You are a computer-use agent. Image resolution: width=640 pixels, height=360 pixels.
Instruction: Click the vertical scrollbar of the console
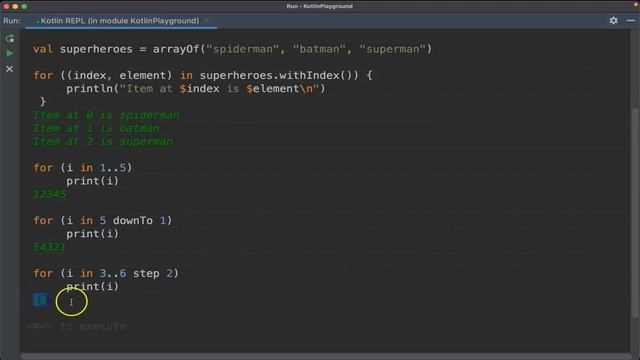(635, 212)
